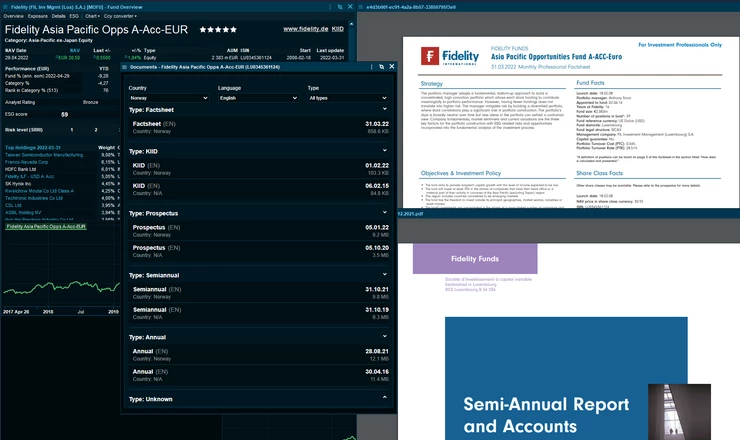740x440 pixels.
Task: Click the Documents window pop-out icon
Action: [381, 67]
